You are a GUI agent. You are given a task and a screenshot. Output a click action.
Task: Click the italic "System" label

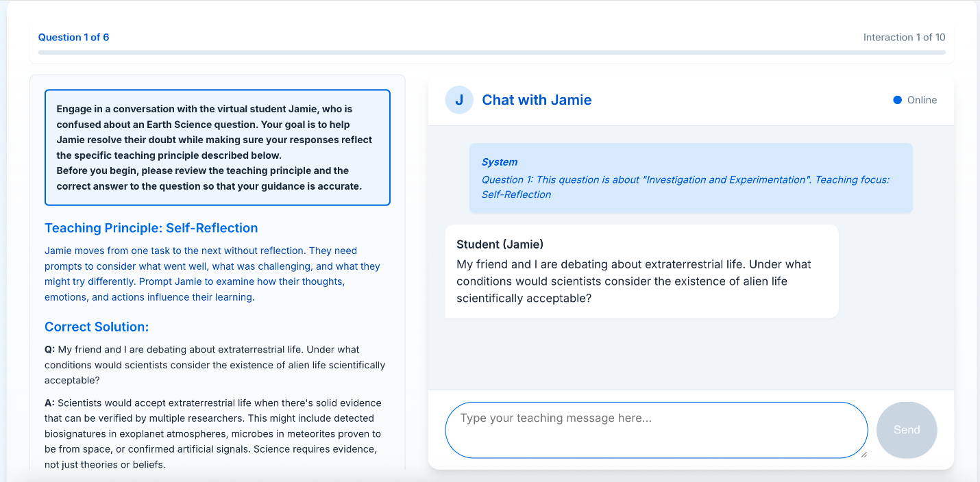pyautogui.click(x=500, y=162)
